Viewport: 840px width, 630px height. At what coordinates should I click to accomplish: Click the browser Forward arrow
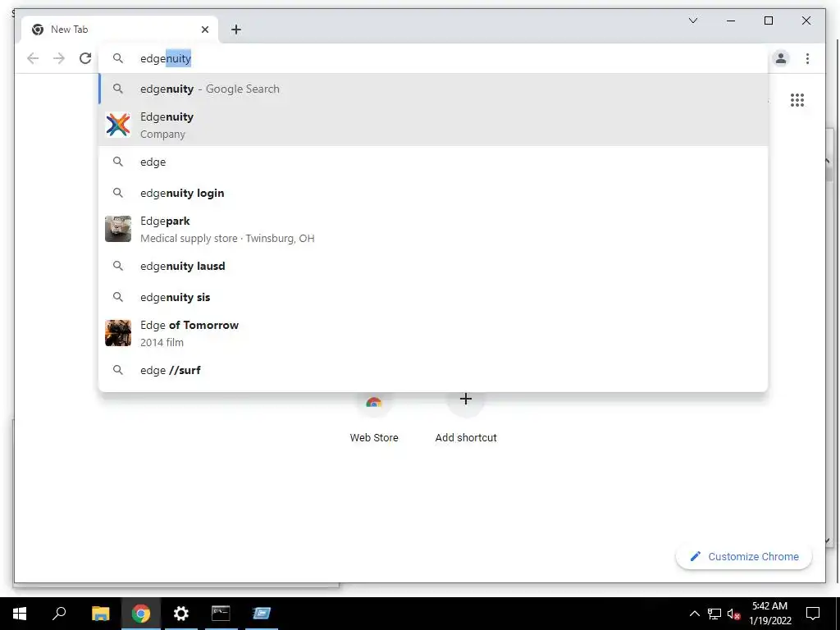[59, 58]
